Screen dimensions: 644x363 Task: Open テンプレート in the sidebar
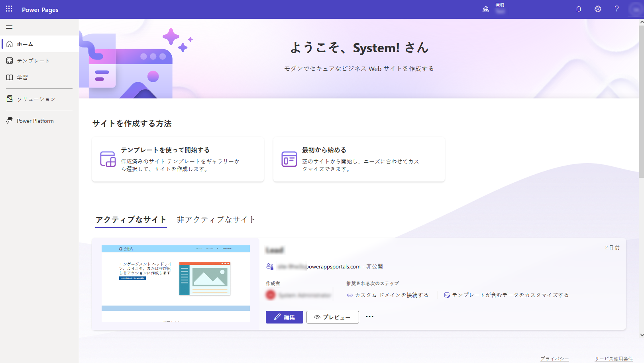pos(39,61)
